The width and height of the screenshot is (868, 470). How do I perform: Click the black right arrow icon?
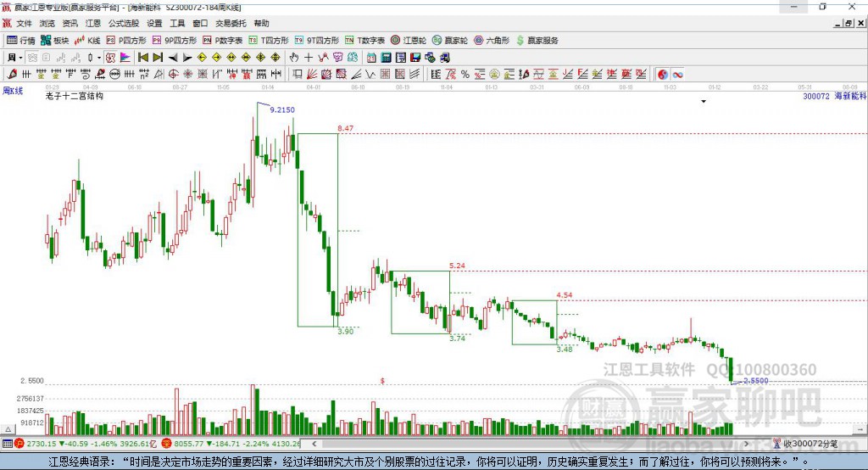coord(187,58)
